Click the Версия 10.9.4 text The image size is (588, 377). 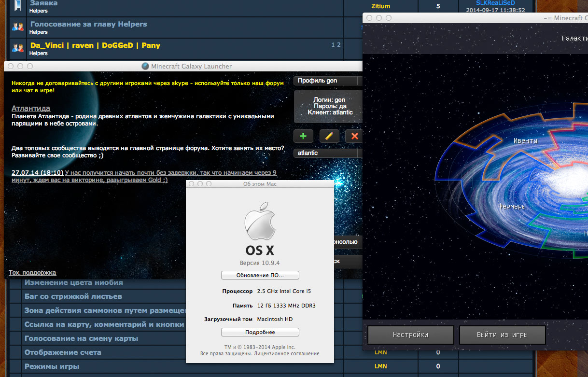pos(260,264)
